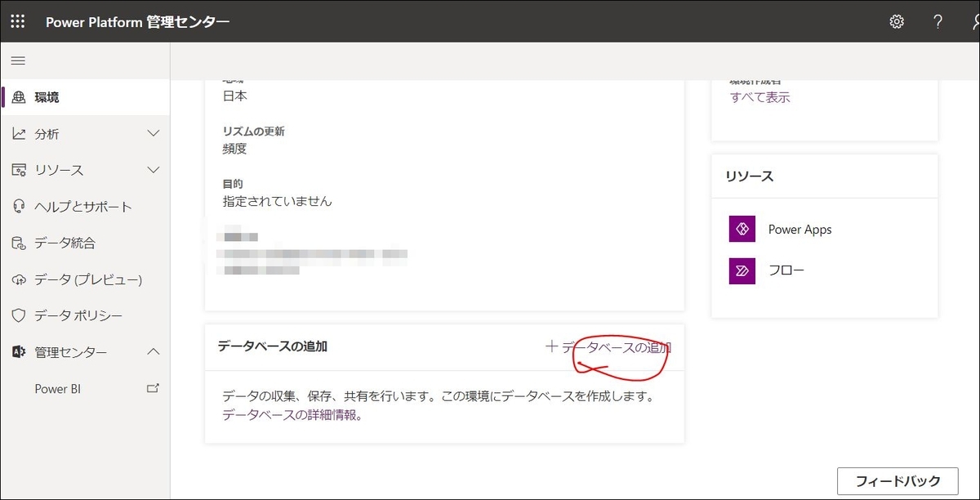This screenshot has height=500, width=980.
Task: Click the Power BI external link icon
Action: [152, 388]
